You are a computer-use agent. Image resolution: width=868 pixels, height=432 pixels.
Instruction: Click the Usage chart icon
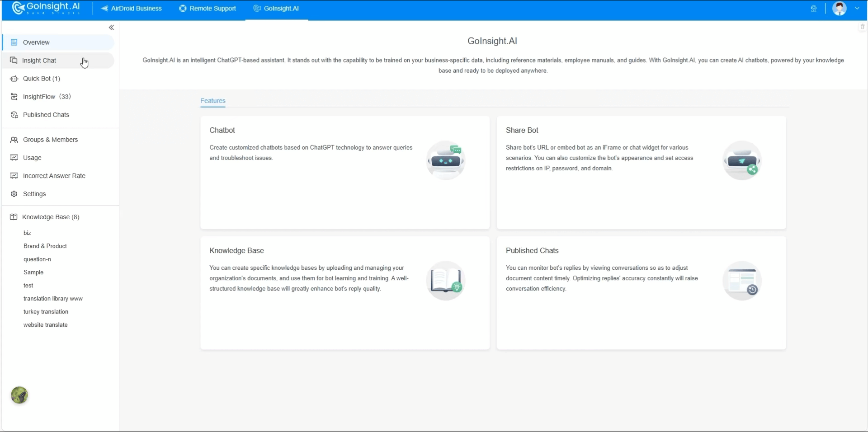(x=14, y=158)
